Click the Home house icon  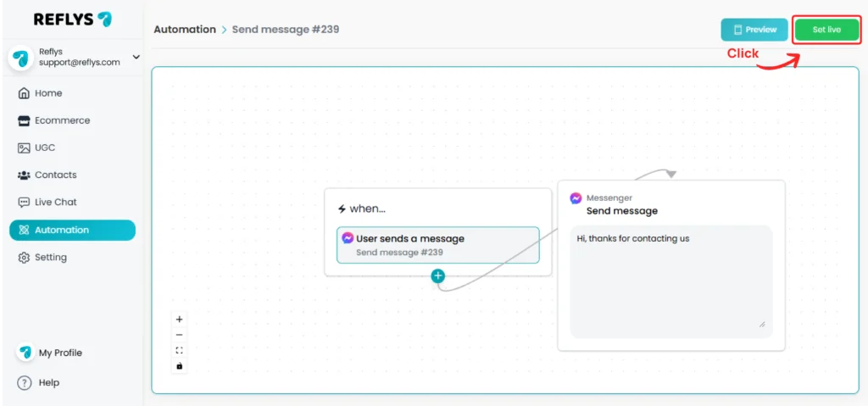click(24, 93)
